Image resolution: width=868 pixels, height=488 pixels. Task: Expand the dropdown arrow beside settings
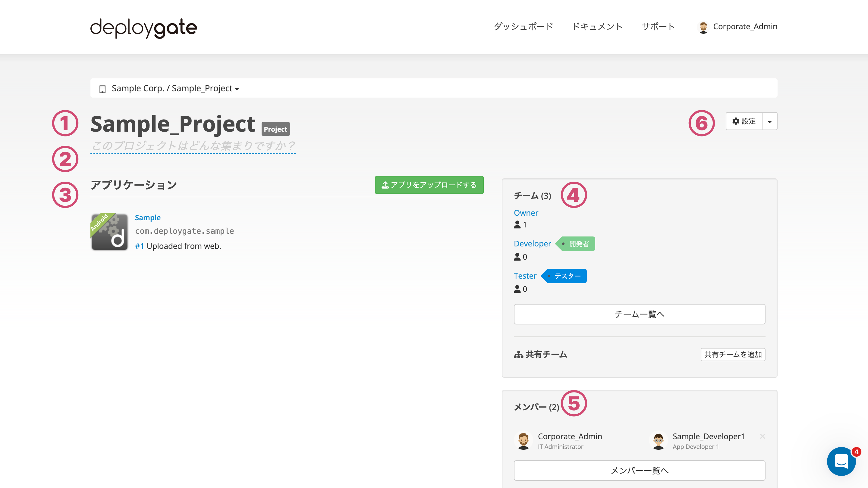coord(770,122)
